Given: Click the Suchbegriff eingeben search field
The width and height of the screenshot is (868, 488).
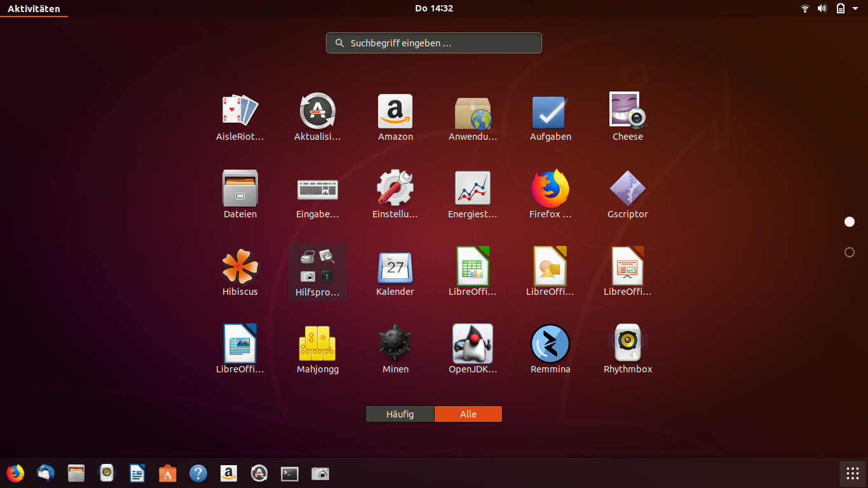Looking at the screenshot, I should (x=434, y=43).
